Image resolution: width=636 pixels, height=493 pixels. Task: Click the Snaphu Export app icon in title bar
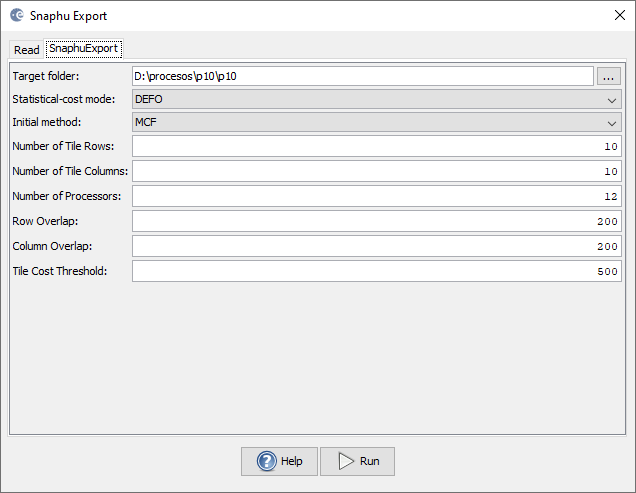[17, 15]
